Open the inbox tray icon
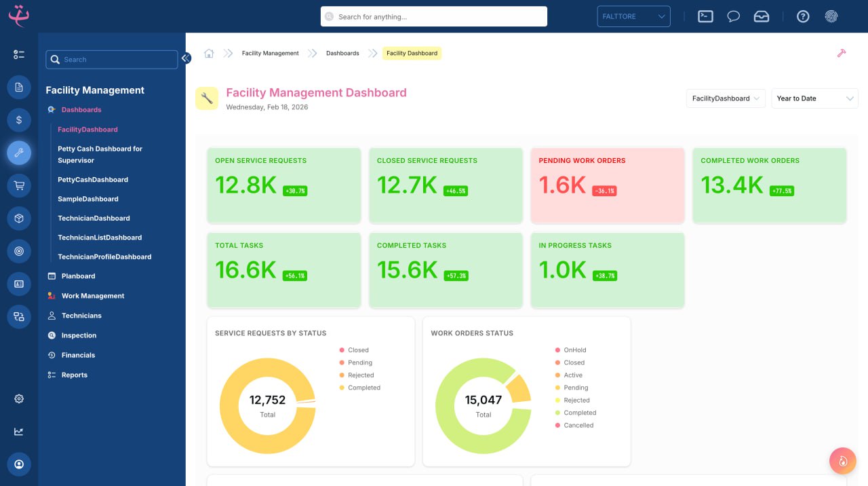 tap(762, 16)
